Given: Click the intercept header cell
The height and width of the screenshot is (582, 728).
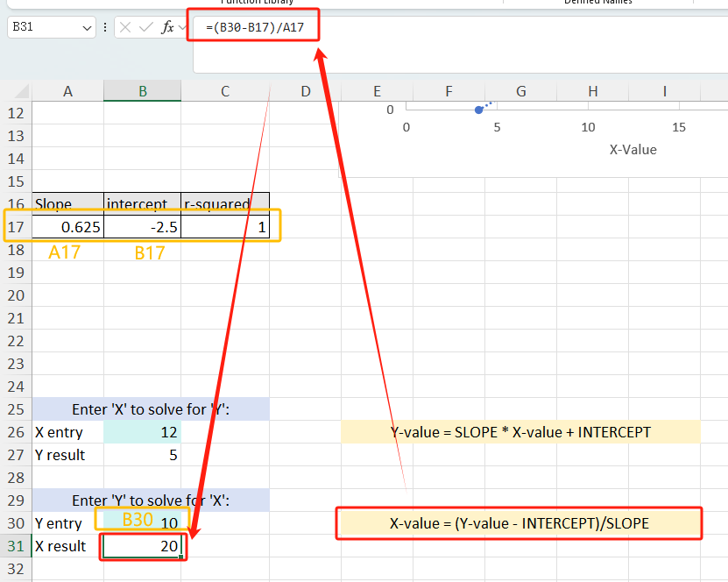Looking at the screenshot, I should point(143,204).
